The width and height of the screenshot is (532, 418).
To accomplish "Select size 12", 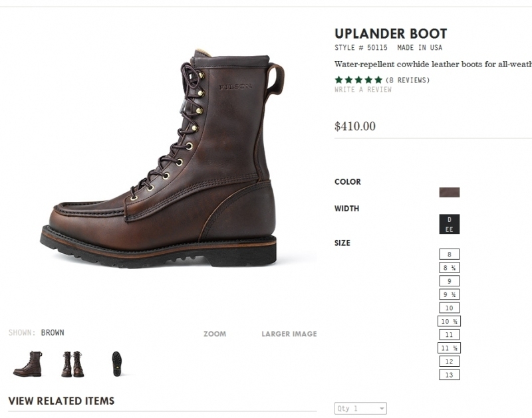I will click(x=450, y=362).
